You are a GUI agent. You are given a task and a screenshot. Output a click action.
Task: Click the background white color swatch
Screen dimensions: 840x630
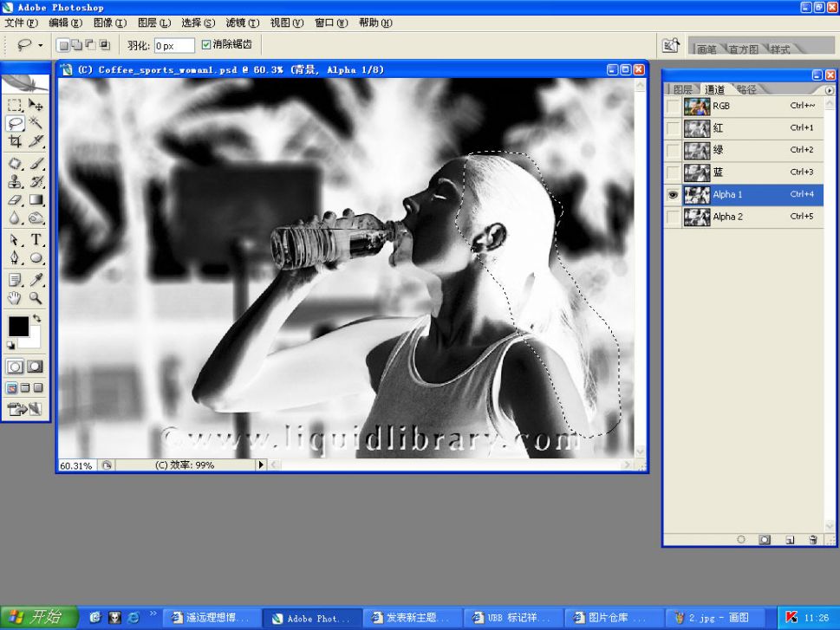33,341
